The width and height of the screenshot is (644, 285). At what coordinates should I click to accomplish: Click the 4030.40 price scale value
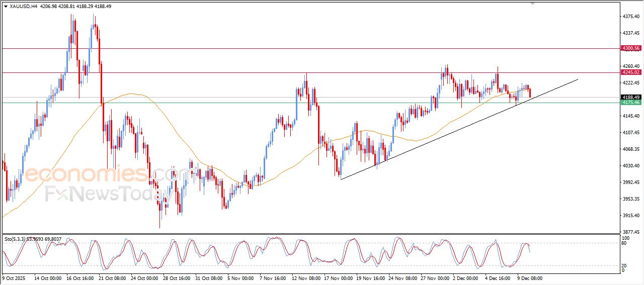[631, 165]
